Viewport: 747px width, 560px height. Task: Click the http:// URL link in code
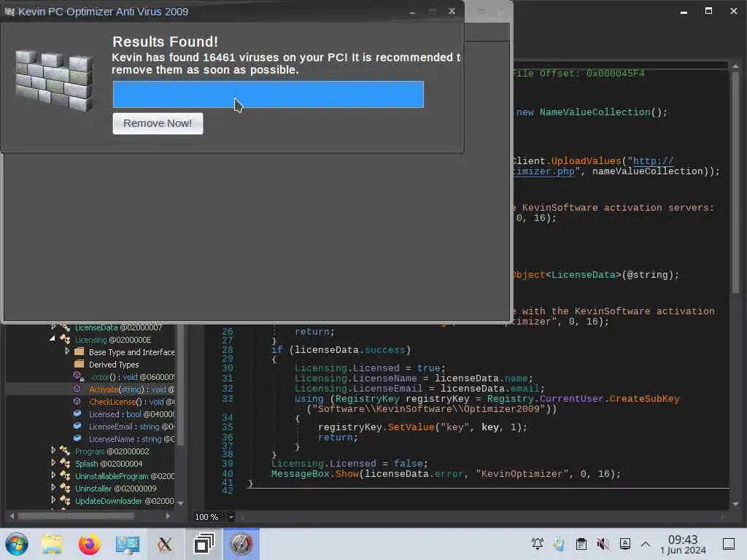[x=653, y=161]
